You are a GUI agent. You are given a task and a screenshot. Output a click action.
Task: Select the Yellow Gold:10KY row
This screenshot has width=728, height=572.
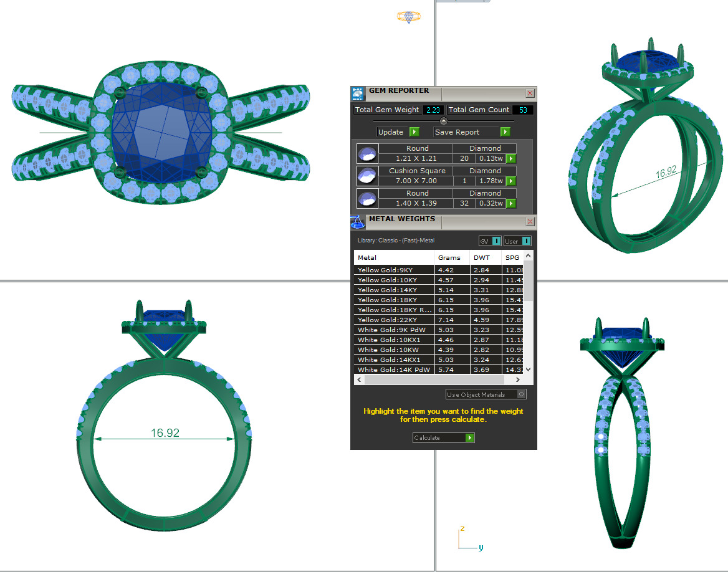439,280
